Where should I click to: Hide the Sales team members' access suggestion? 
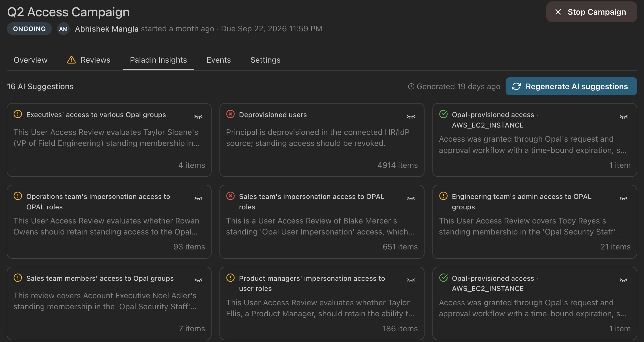tap(198, 280)
